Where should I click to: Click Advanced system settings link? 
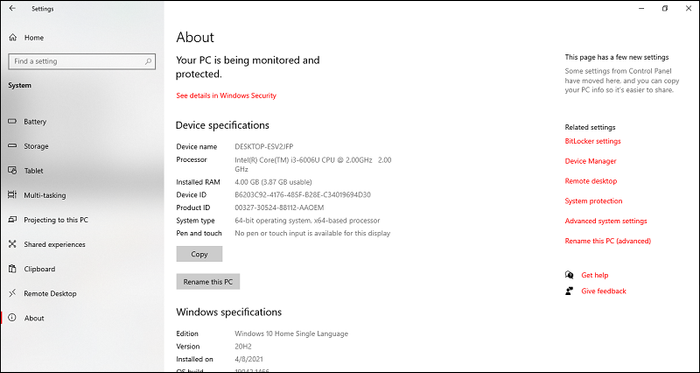(x=605, y=221)
